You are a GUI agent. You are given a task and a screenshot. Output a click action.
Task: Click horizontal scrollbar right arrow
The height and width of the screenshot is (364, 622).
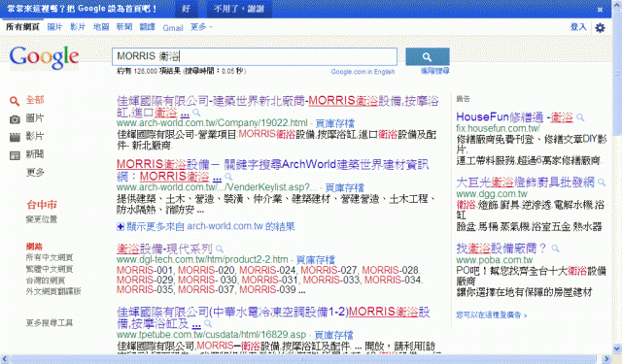coord(606,359)
